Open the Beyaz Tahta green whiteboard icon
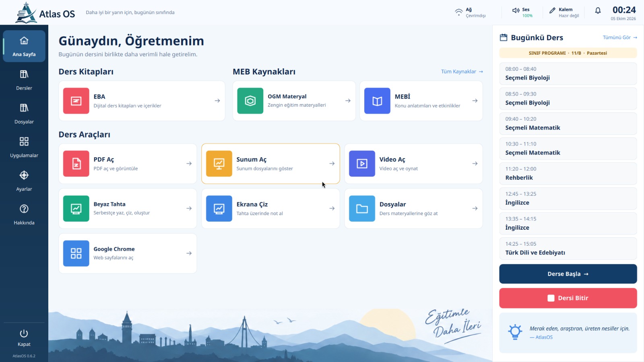The height and width of the screenshot is (362, 644). click(x=76, y=208)
